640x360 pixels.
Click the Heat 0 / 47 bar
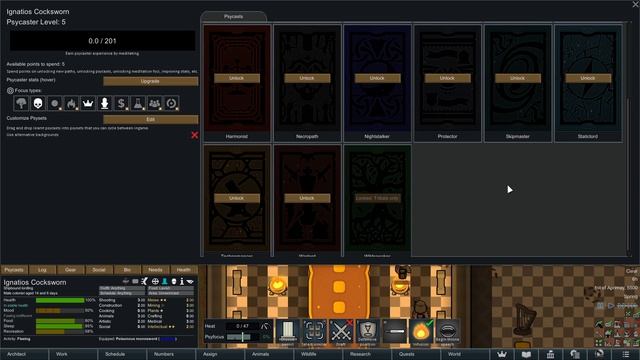[x=242, y=326]
